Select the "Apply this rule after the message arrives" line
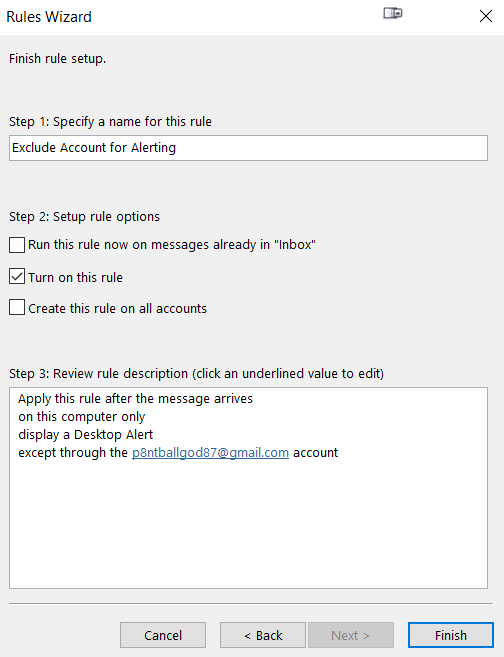 point(135,398)
